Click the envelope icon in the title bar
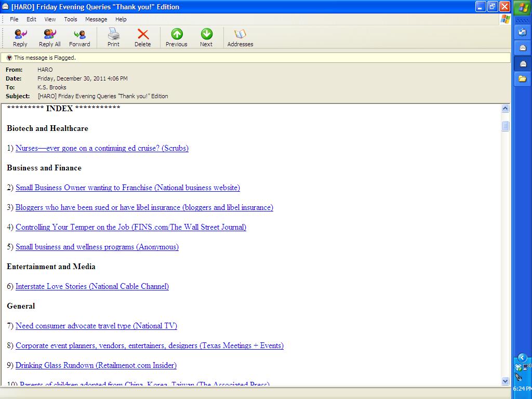 [5, 6]
